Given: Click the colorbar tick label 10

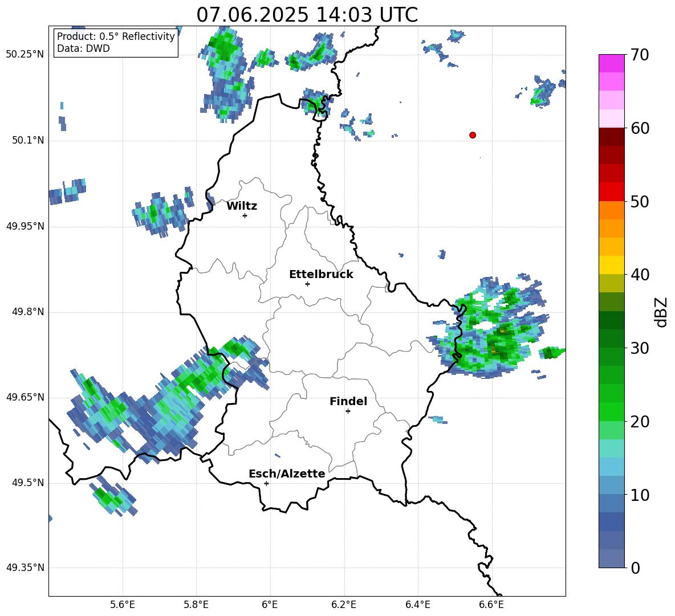Looking at the screenshot, I should tap(640, 495).
